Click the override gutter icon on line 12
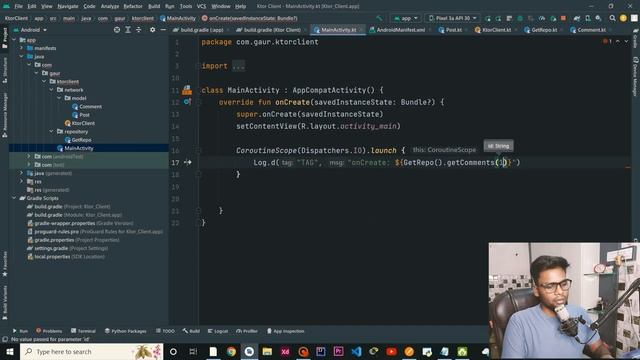This screenshot has height=360, width=640. click(x=187, y=102)
